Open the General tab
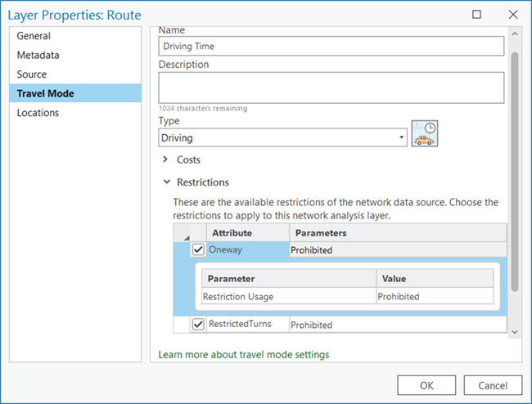 click(x=34, y=36)
